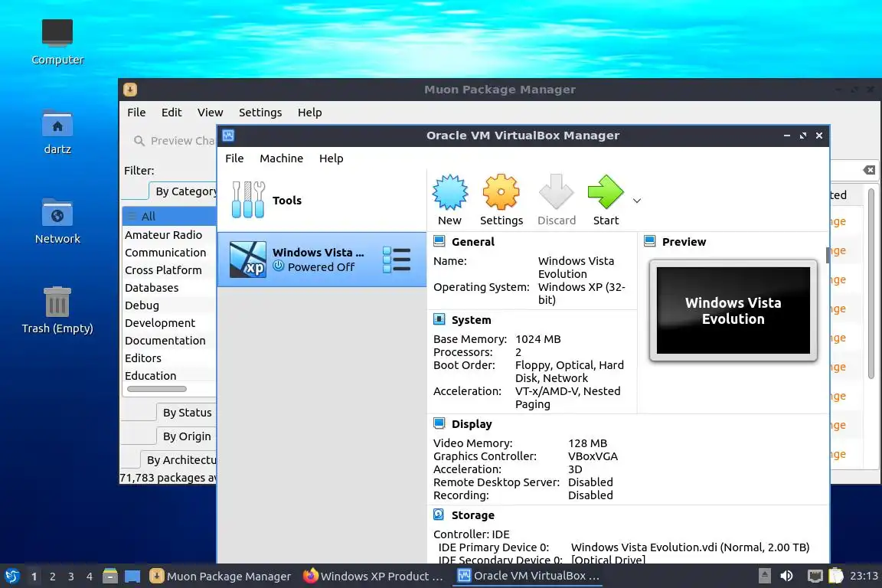Switch to workspace 3
The width and height of the screenshot is (882, 588).
click(71, 577)
